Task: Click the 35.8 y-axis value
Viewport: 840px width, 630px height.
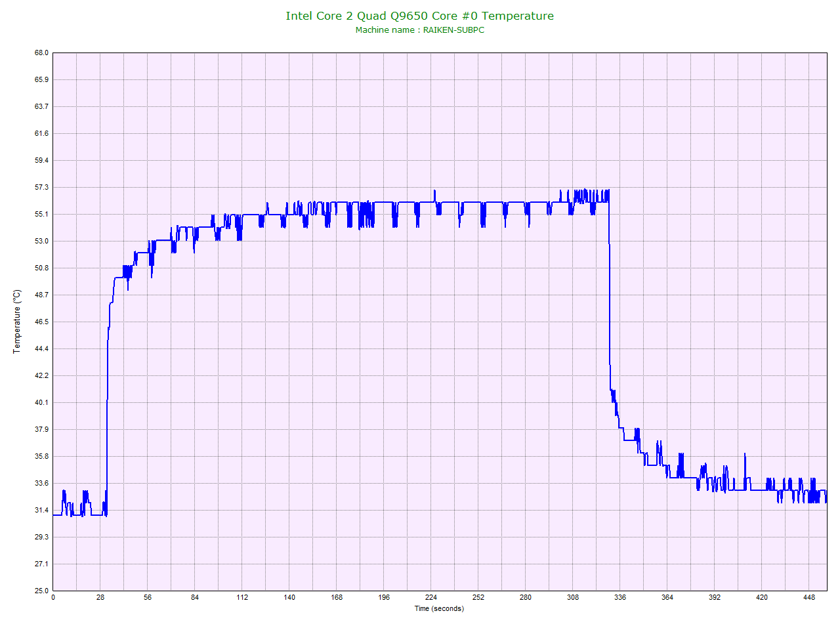Action: (41, 456)
